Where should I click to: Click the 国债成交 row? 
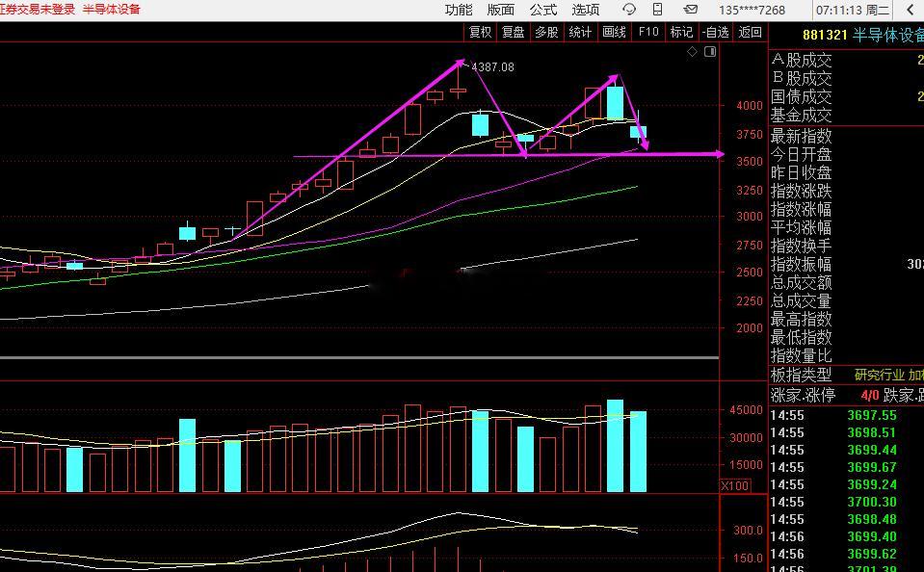(846, 96)
